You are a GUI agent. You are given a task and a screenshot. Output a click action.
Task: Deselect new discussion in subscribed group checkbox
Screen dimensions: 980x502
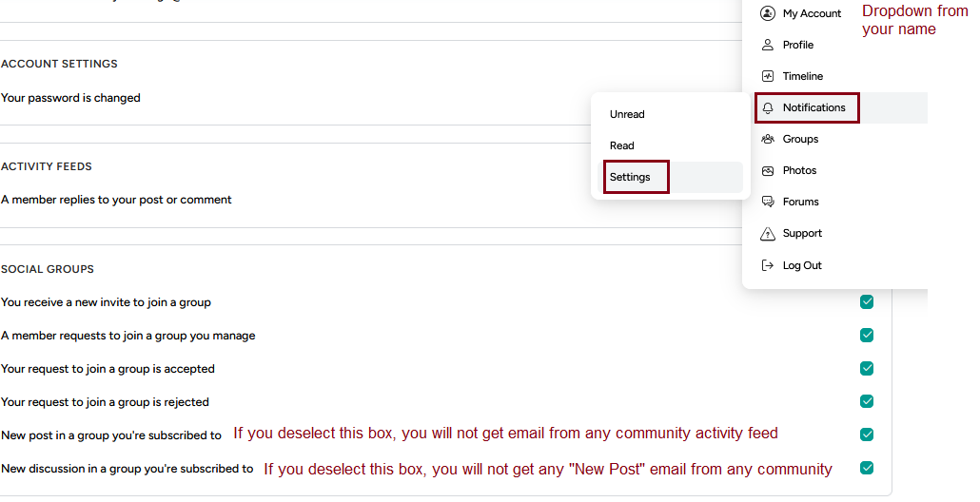(866, 468)
